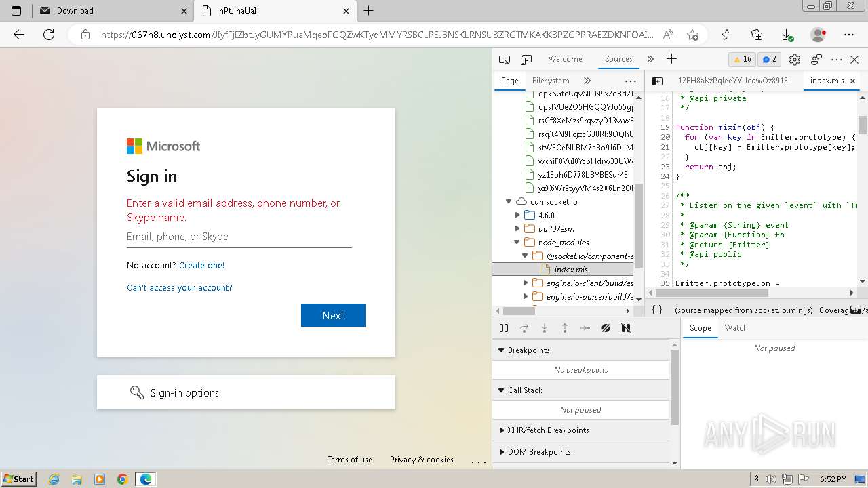Screen dimensions: 868x488
Task: Expand the engine.io-client/build folder
Action: (525, 283)
